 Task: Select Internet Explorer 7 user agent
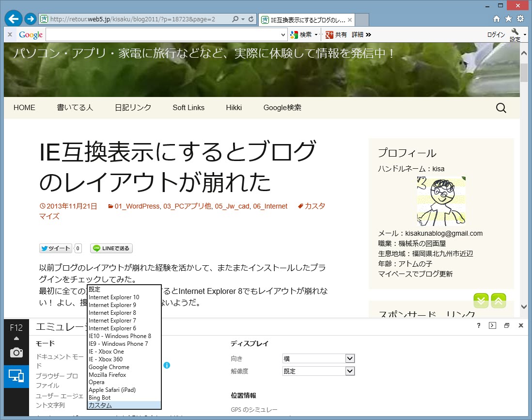[124, 321]
